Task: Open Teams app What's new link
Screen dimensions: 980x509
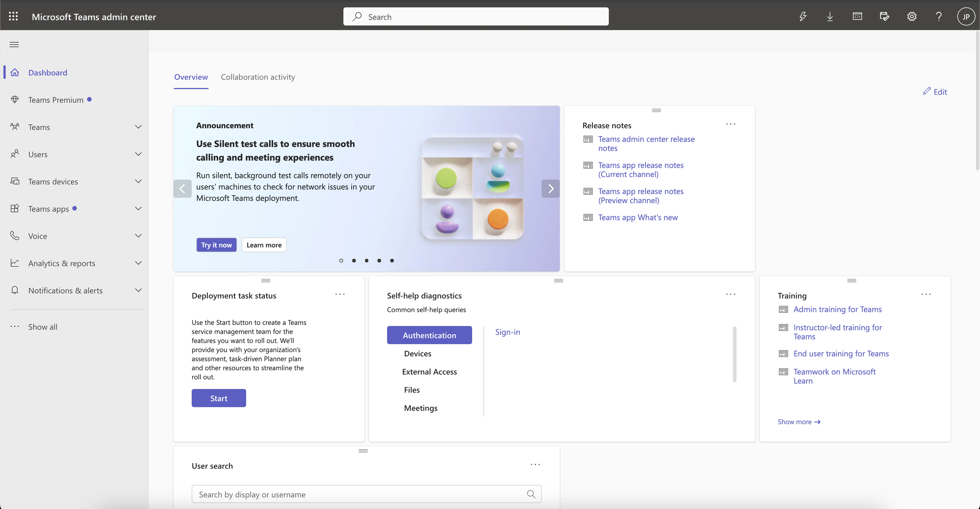Action: 638,217
